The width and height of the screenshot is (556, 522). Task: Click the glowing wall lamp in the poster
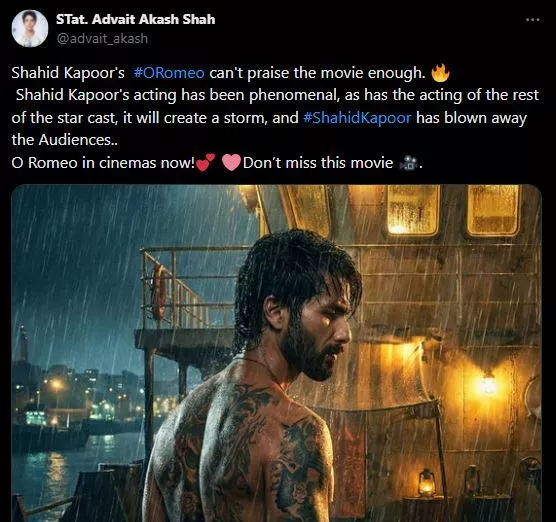[x=488, y=384]
